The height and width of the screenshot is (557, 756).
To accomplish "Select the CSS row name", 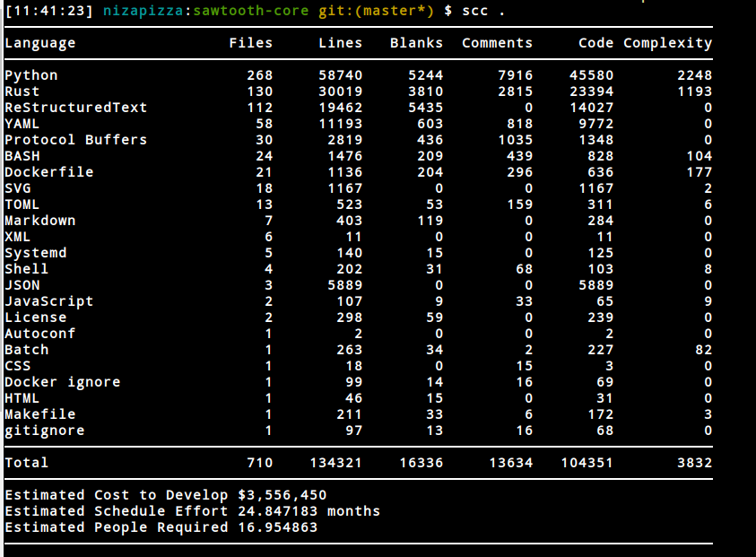I will 18,366.
